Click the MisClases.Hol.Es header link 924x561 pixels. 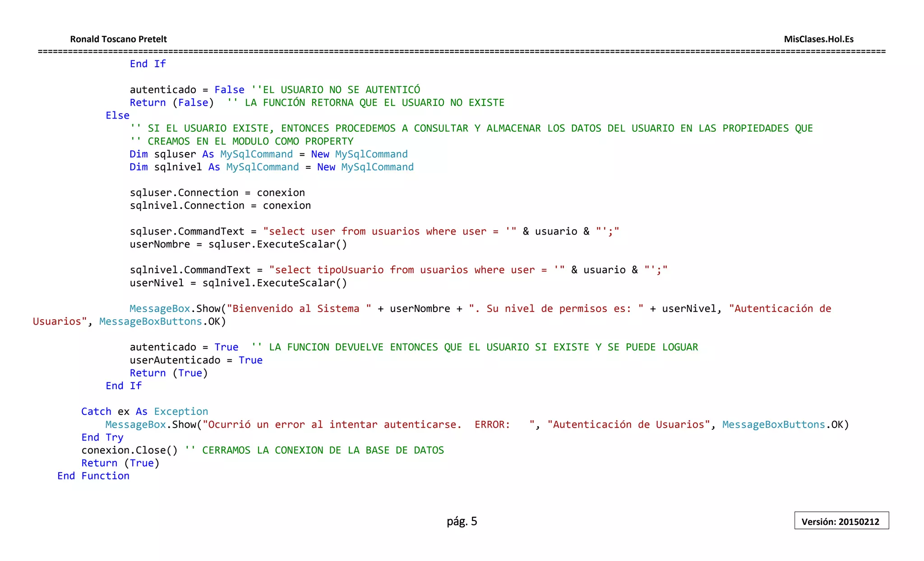pos(818,39)
